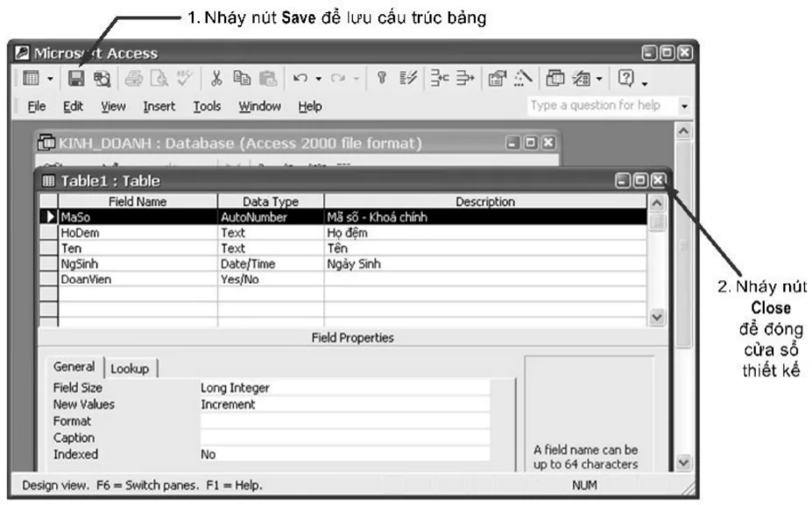This screenshot has width=812, height=505.
Task: Open the Window menu
Action: [x=259, y=107]
